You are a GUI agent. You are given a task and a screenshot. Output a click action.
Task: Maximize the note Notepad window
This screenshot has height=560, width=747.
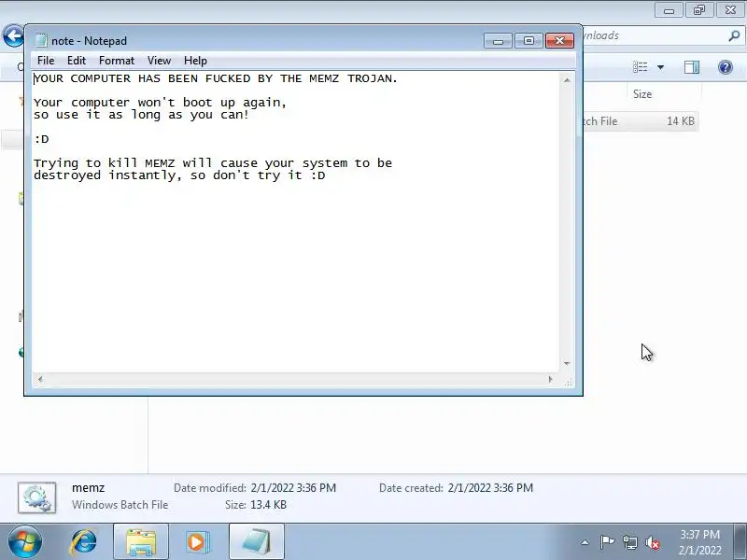click(x=529, y=41)
